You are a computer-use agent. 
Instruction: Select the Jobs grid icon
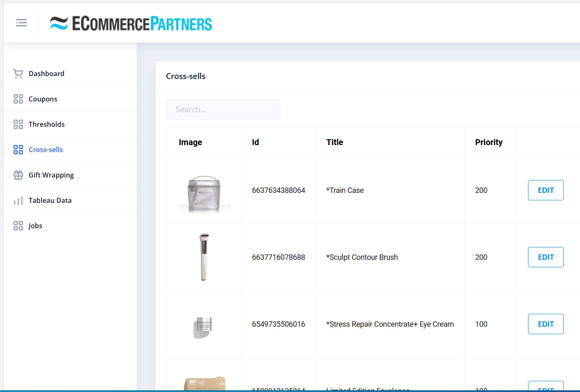(x=18, y=225)
